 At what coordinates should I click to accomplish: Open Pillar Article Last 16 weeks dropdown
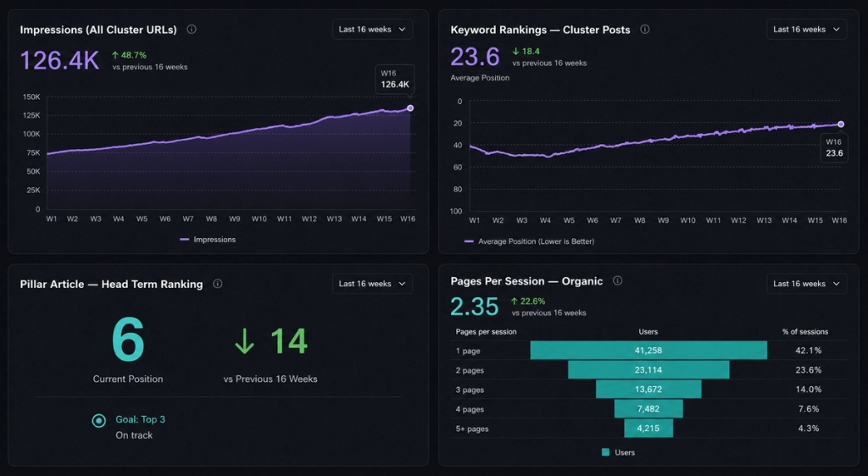pos(372,284)
